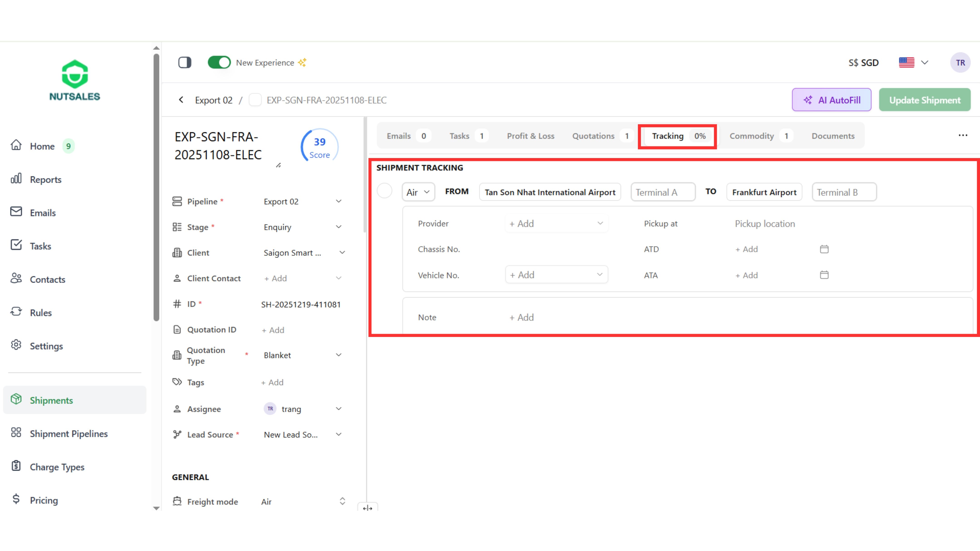Click the back arrow beside Export 02
Screen dimensions: 980x551
click(181, 100)
